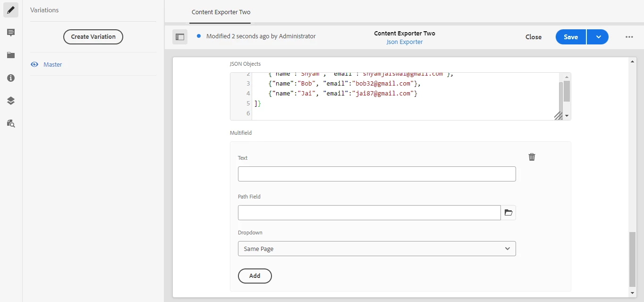The image size is (644, 302).
Task: Open path browser folder icon
Action: point(508,213)
